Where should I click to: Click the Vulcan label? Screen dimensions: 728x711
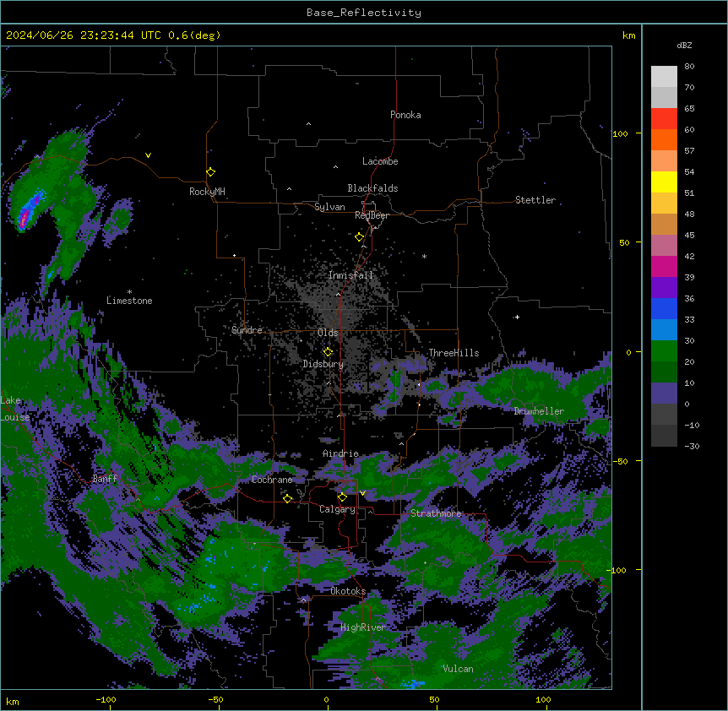[458, 669]
